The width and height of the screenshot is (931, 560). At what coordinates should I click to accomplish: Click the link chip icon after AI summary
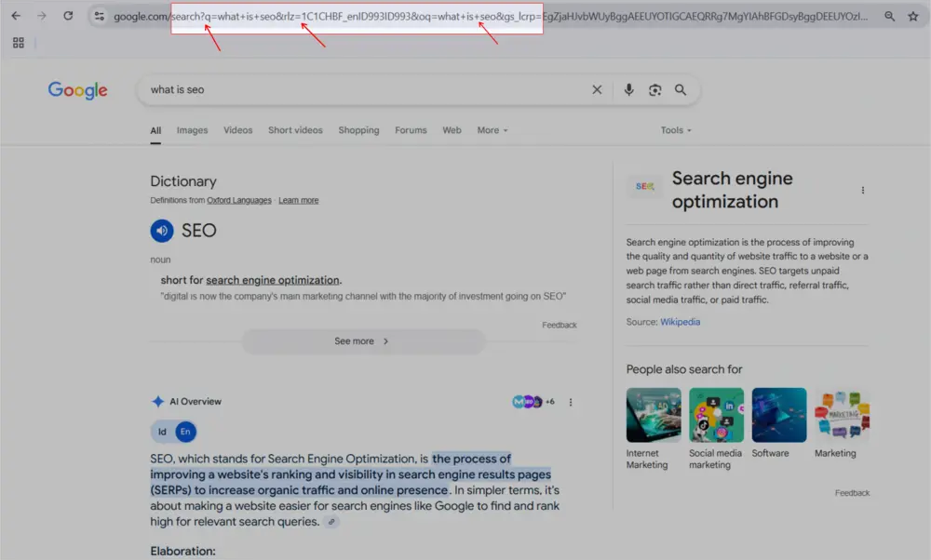(331, 522)
